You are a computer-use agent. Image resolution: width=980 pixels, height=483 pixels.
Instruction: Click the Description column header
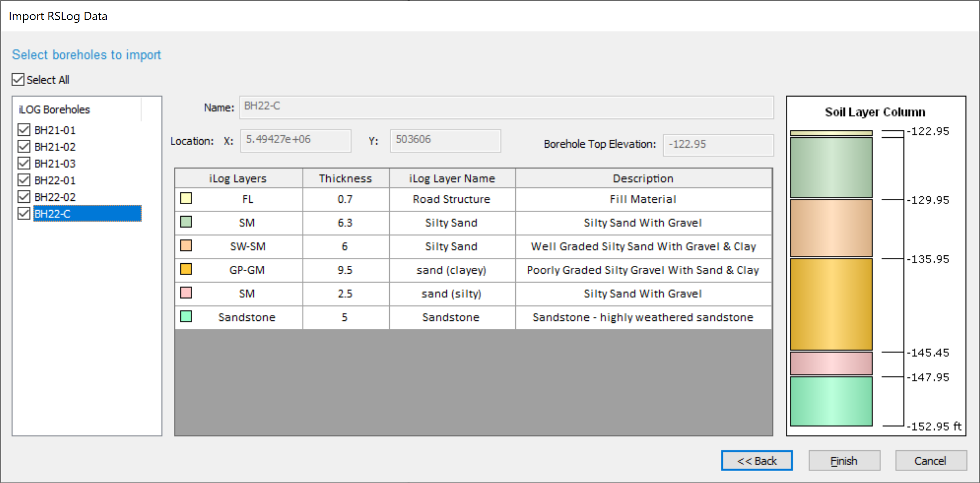(643, 178)
